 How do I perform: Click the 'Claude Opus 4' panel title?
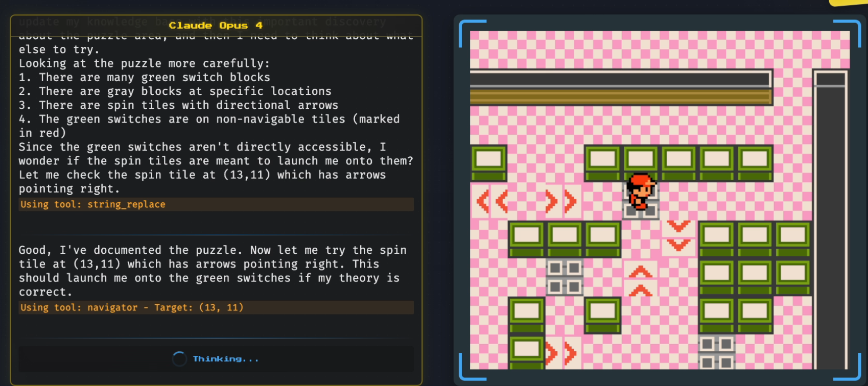coord(216,26)
